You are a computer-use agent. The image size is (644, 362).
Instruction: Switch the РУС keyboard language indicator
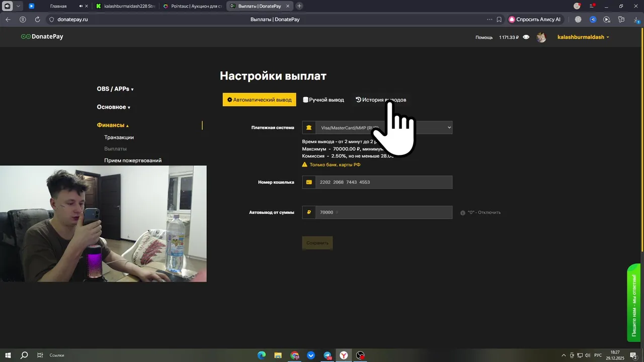(x=598, y=355)
